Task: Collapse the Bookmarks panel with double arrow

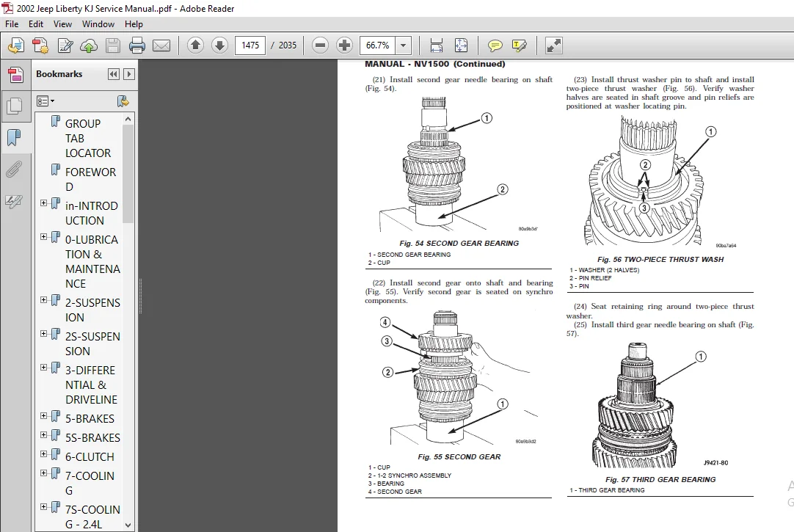Action: click(114, 74)
